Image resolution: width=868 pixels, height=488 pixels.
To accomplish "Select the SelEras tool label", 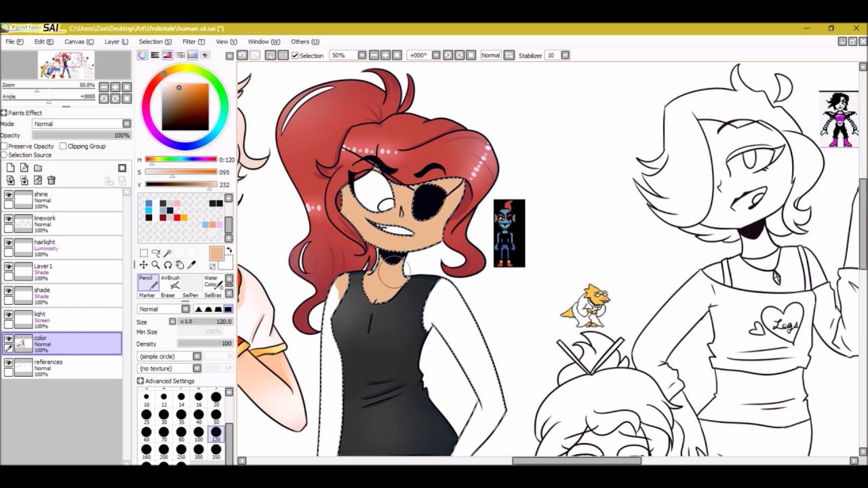I will 213,296.
